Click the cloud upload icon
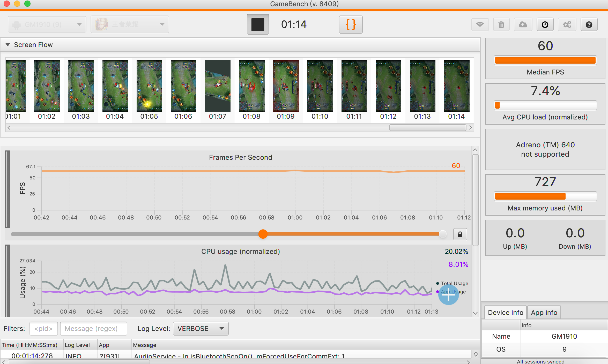Image resolution: width=608 pixels, height=364 pixels. click(523, 25)
